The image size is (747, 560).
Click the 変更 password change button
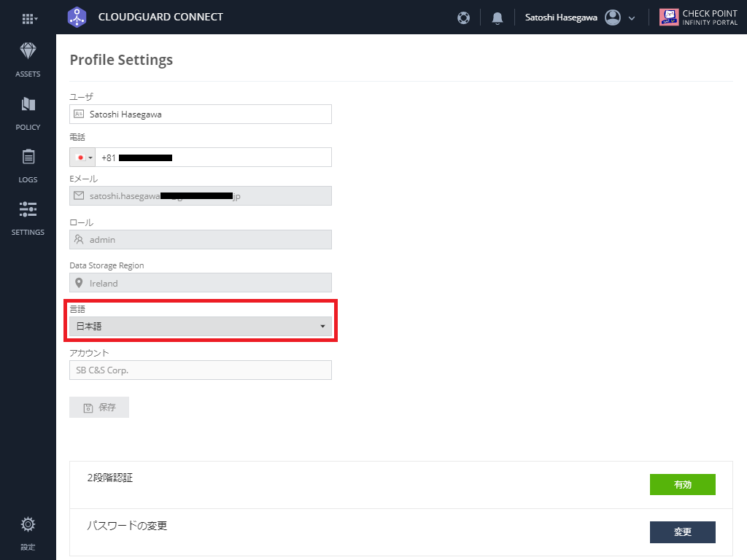[683, 532]
